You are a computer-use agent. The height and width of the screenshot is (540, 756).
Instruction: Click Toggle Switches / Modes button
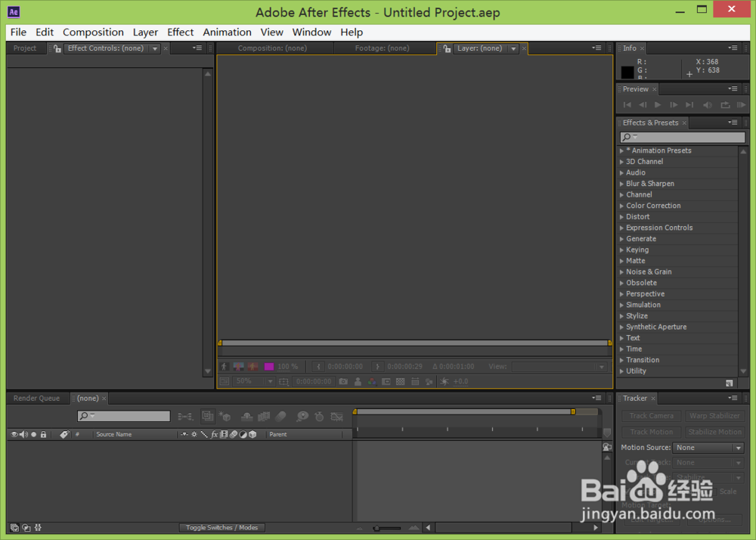222,528
